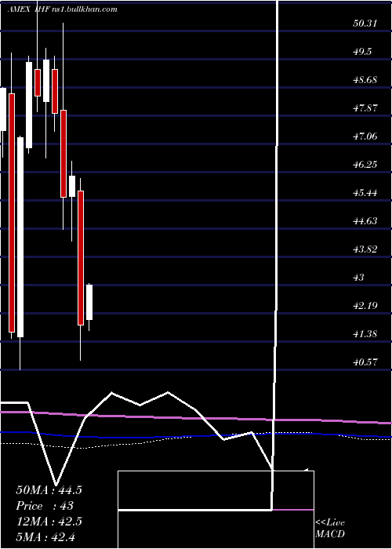Viewport: 392px width, 549px height.
Task: Click the 47.06 price axis label
Action: pos(365,136)
